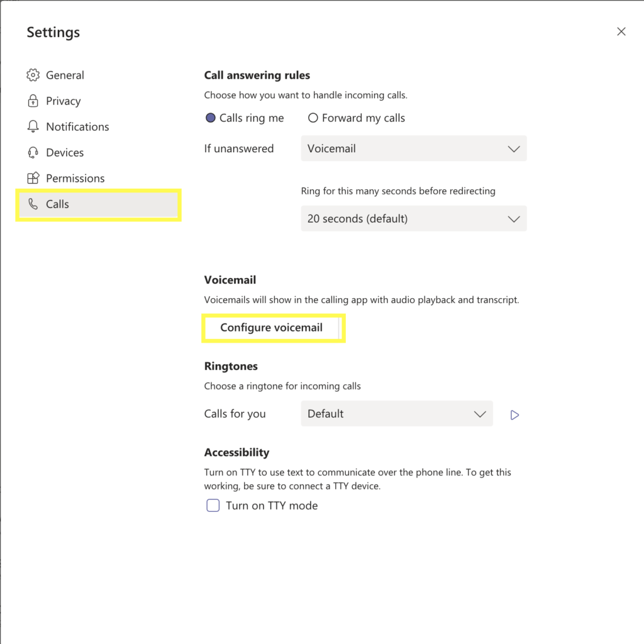
Task: Click the Privacy padlock icon
Action: (33, 101)
